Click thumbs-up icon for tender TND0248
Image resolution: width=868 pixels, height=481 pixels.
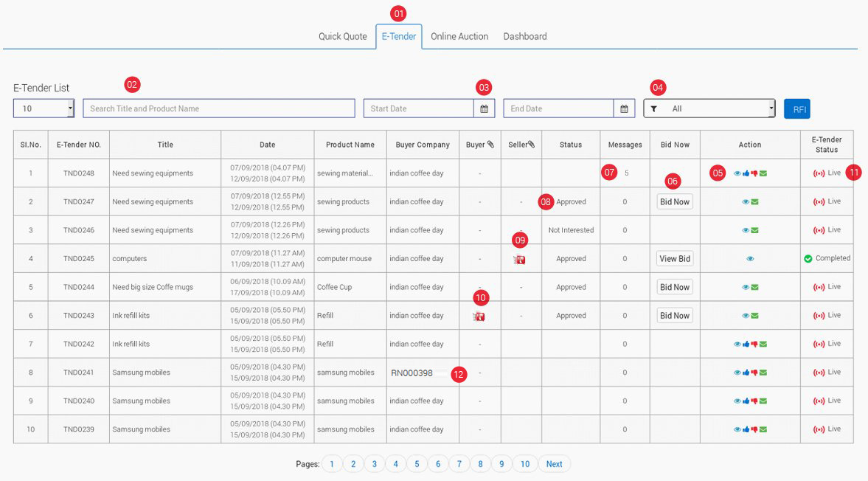746,173
